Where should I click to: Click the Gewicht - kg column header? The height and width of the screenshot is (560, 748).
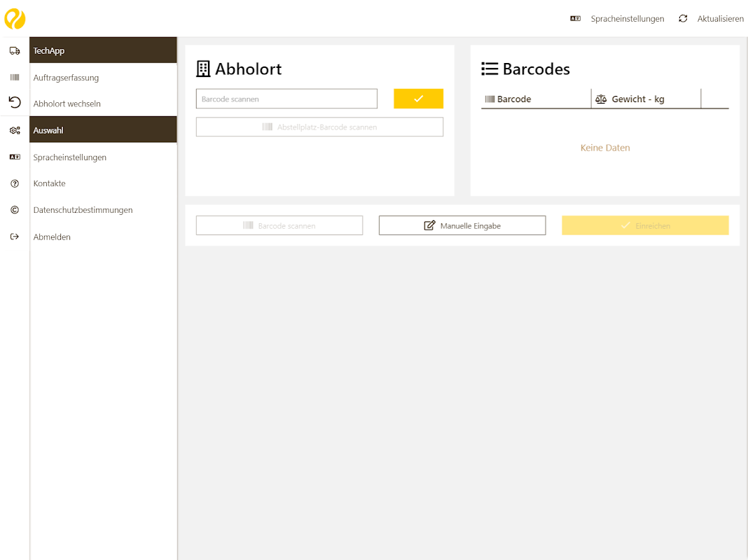coord(646,99)
